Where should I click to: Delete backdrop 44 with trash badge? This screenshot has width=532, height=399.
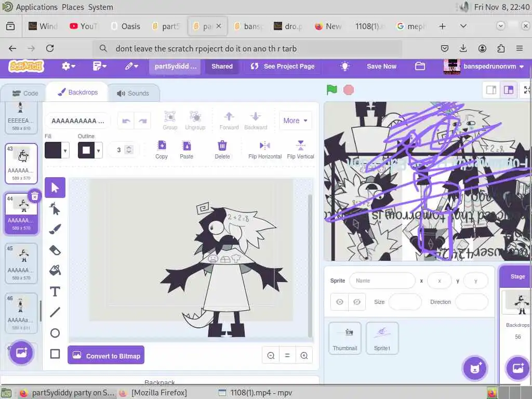click(35, 196)
